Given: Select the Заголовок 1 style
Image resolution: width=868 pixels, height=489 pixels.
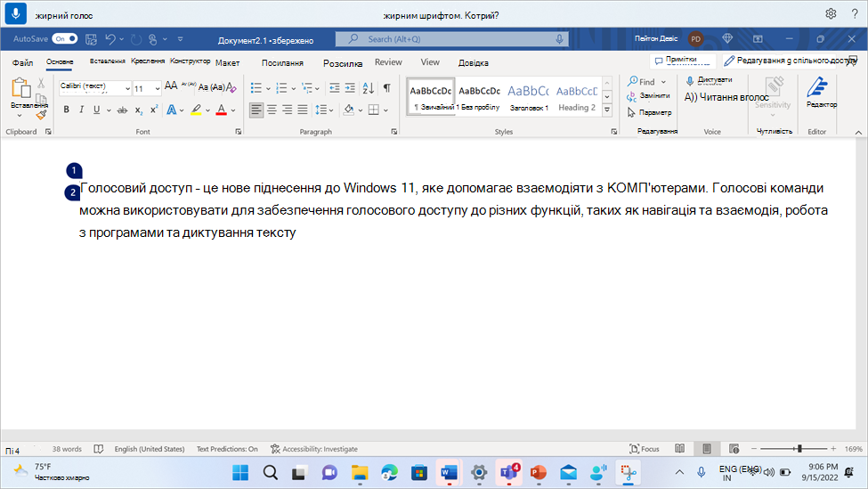Looking at the screenshot, I should pyautogui.click(x=529, y=97).
